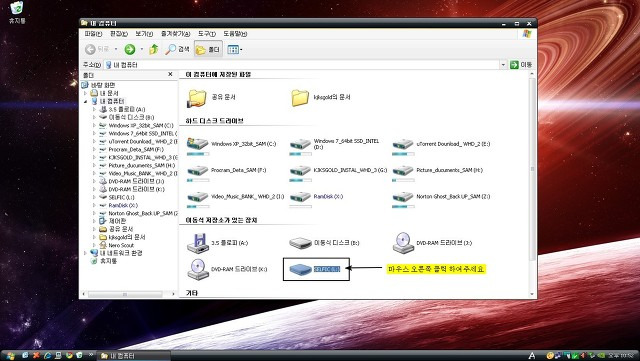640x361 pixels.
Task: Expand 내 네트워크 환경 tree node
Action: (x=86, y=253)
